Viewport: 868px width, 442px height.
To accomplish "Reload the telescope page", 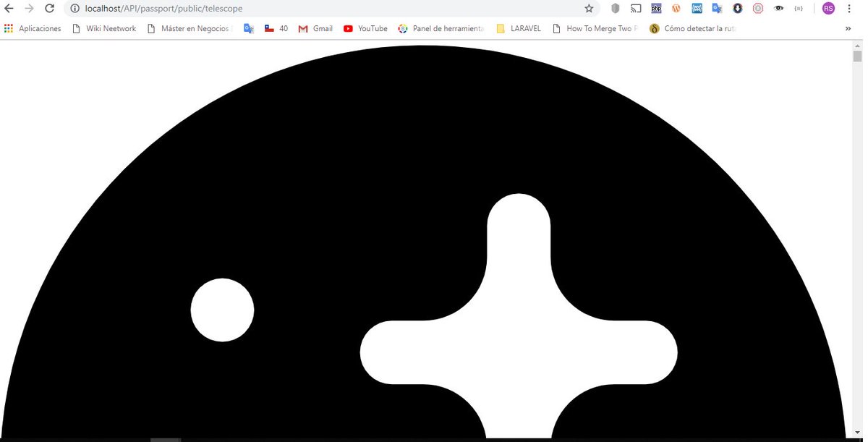I will (49, 9).
